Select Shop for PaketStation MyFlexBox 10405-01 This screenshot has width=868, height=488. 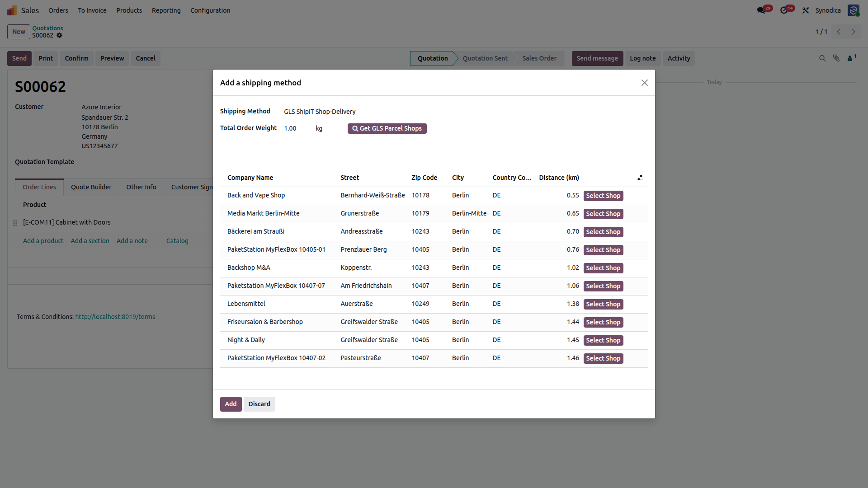pyautogui.click(x=603, y=250)
